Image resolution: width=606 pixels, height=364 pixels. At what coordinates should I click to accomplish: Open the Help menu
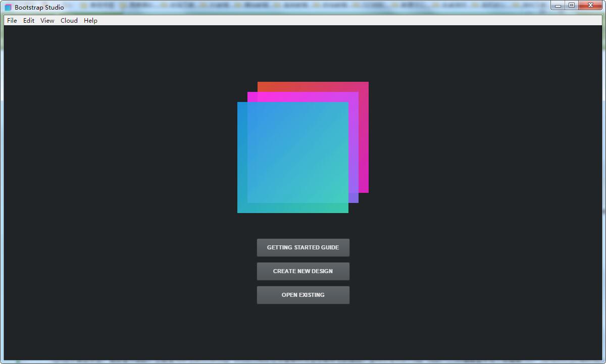click(90, 21)
